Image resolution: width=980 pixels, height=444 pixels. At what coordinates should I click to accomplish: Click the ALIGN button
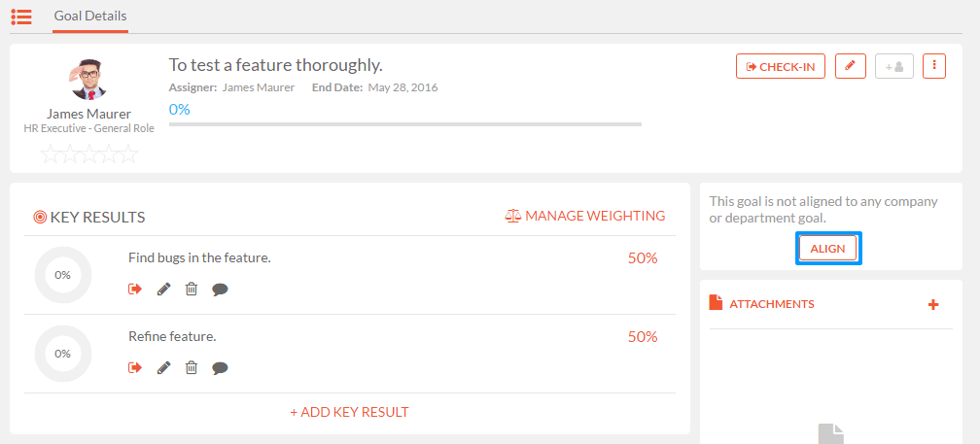(828, 249)
